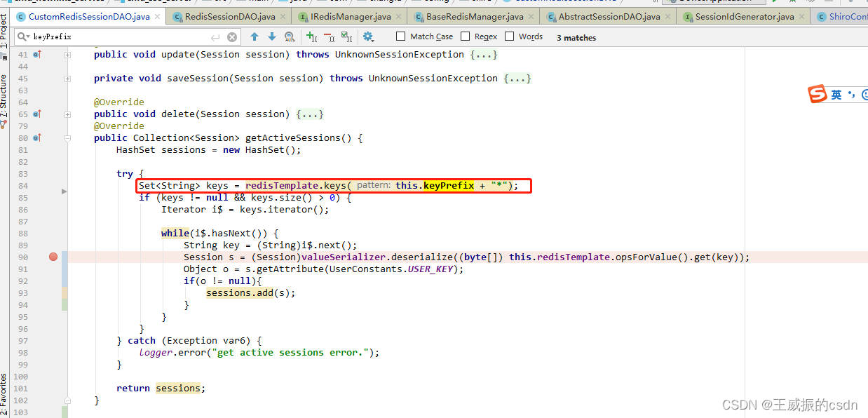This screenshot has height=418, width=868.
Task: Clear the keyPrefix search text
Action: (232, 37)
